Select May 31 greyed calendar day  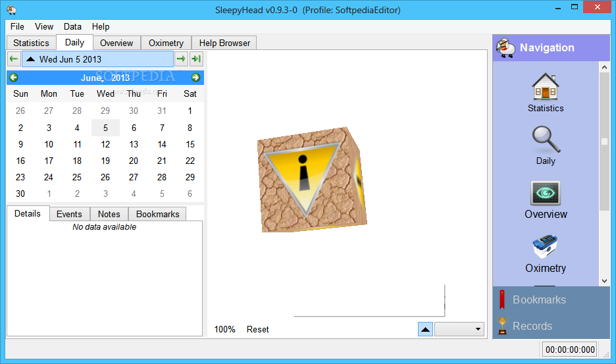coord(162,111)
